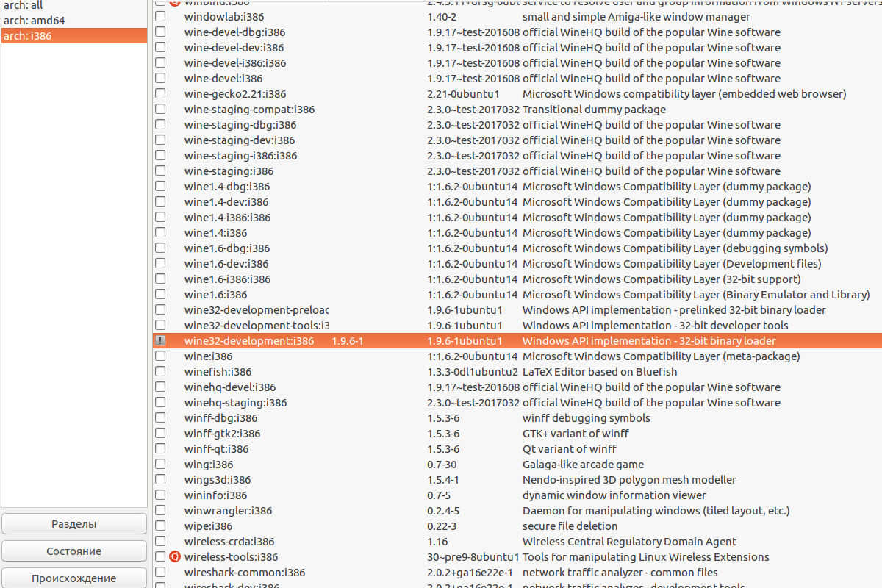Viewport: 882px width, 588px height.
Task: Select package name wine1.4-i386:i386
Action: [227, 217]
